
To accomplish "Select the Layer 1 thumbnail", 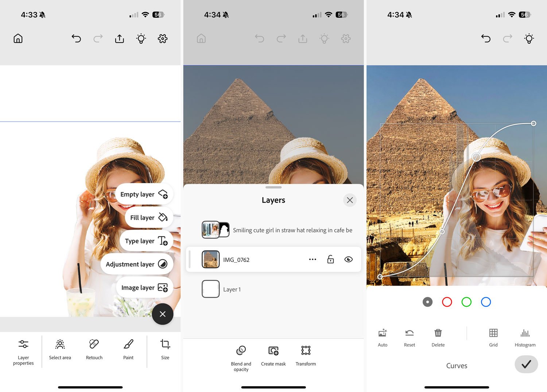I will pos(211,289).
